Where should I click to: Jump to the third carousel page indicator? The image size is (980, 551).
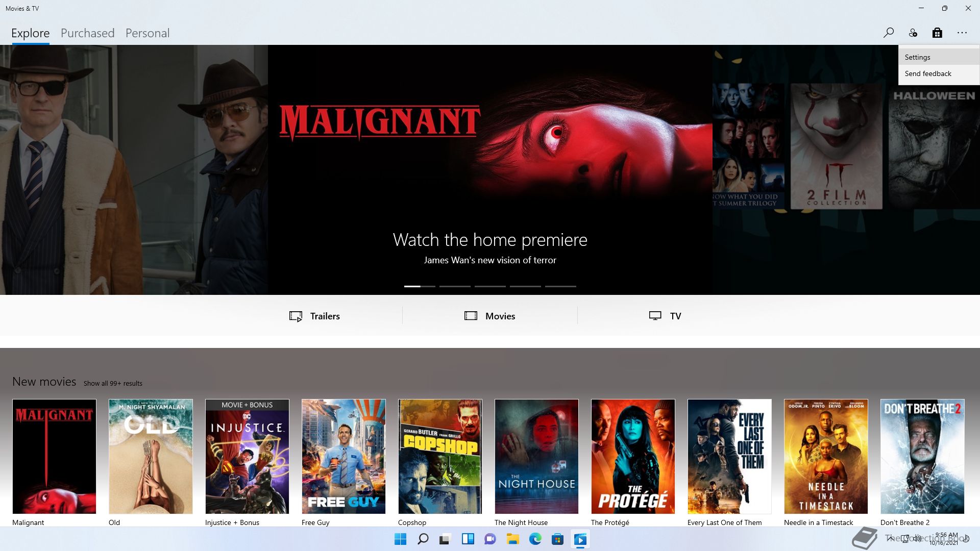(490, 286)
